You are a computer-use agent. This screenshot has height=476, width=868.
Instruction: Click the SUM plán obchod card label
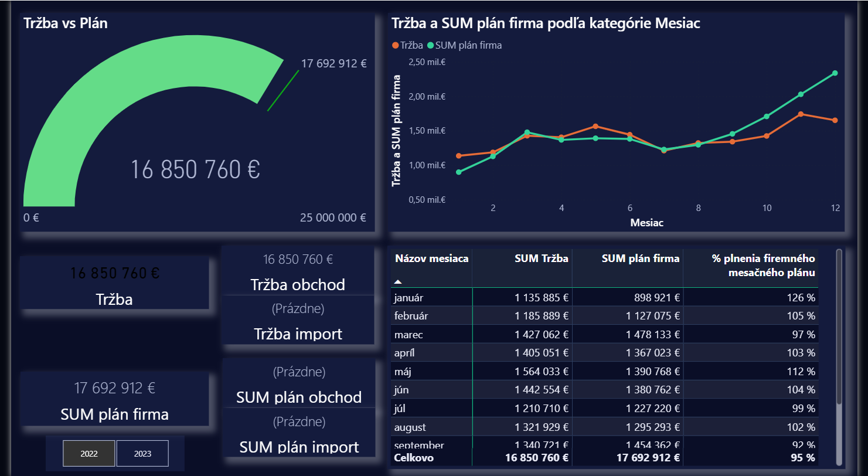click(x=299, y=397)
